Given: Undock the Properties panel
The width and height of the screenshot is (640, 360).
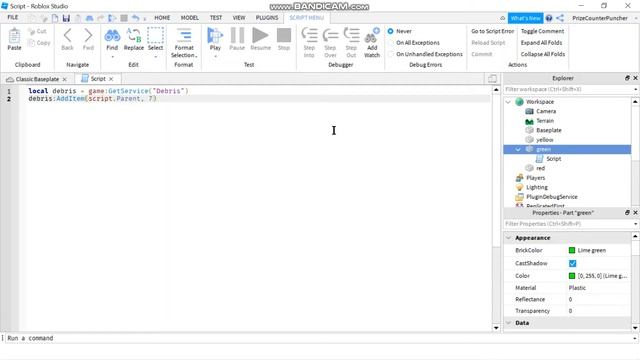Looking at the screenshot, I should [x=627, y=213].
